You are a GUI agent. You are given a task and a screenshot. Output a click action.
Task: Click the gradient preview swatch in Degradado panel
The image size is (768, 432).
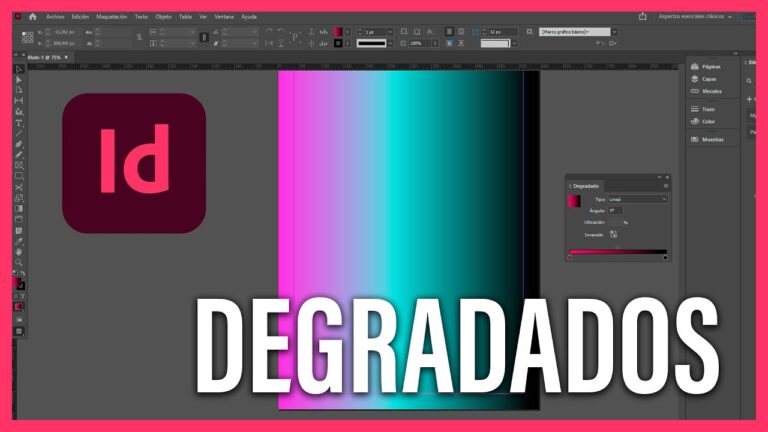(575, 201)
